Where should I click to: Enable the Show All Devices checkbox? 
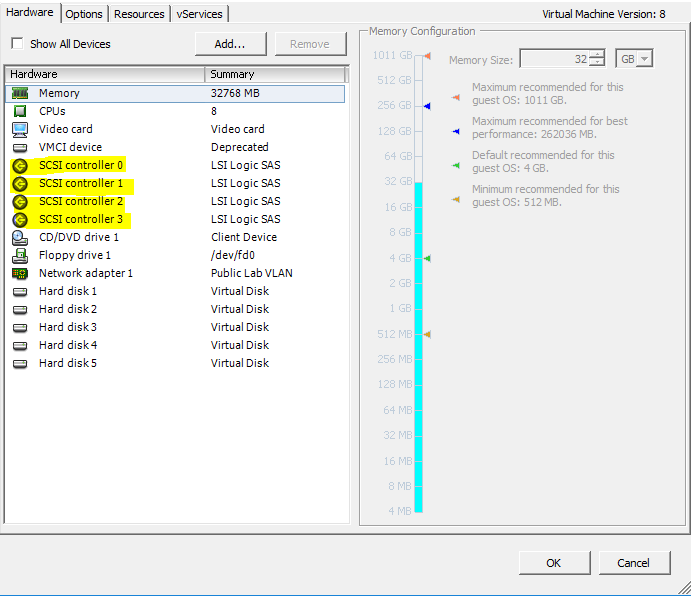coord(17,44)
